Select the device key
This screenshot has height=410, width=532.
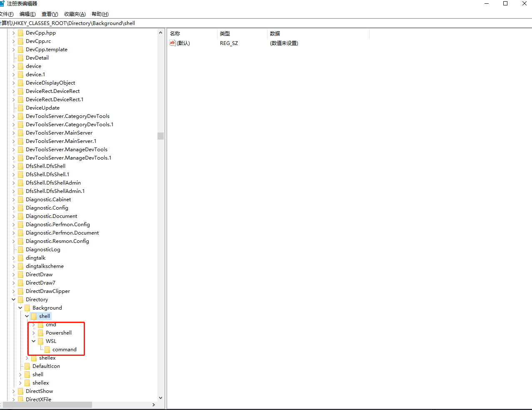(x=34, y=66)
